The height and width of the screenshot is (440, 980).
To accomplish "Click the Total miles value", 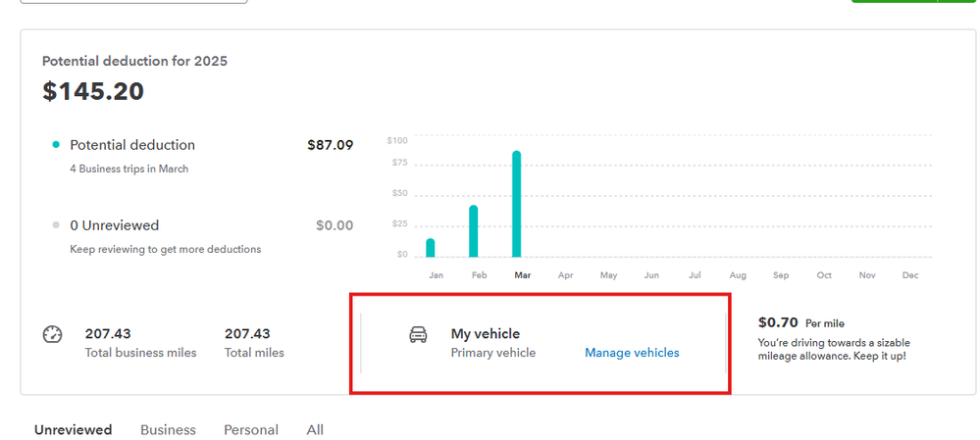I will 247,334.
